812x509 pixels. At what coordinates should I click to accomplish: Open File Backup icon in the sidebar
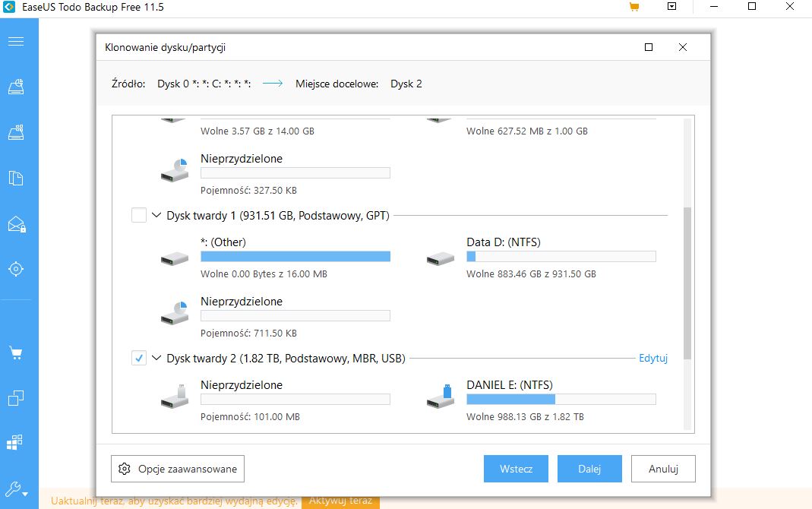pyautogui.click(x=16, y=178)
